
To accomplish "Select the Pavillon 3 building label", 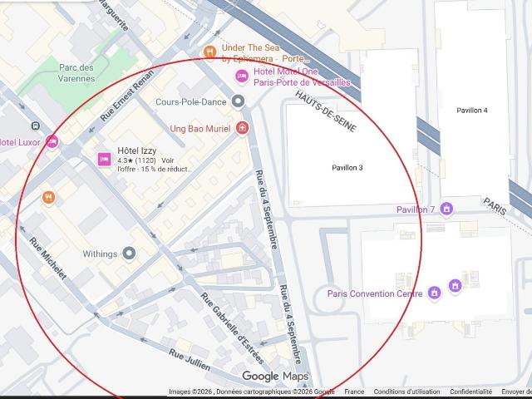I will (x=347, y=168).
